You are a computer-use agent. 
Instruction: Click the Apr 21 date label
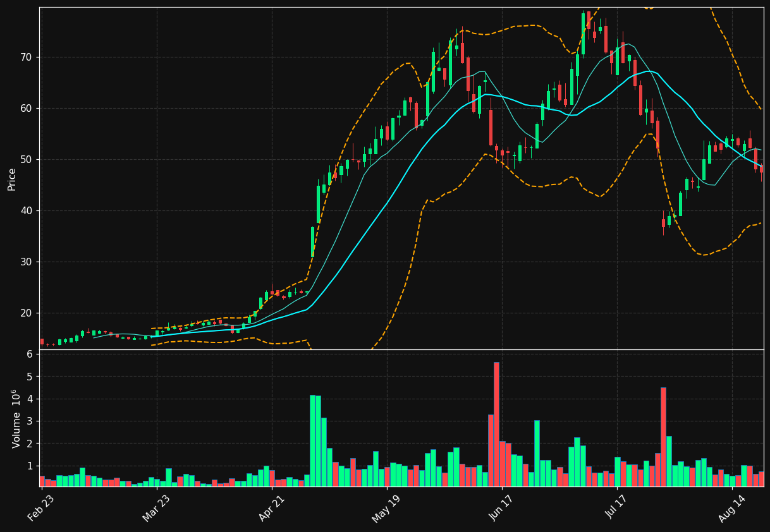[271, 509]
